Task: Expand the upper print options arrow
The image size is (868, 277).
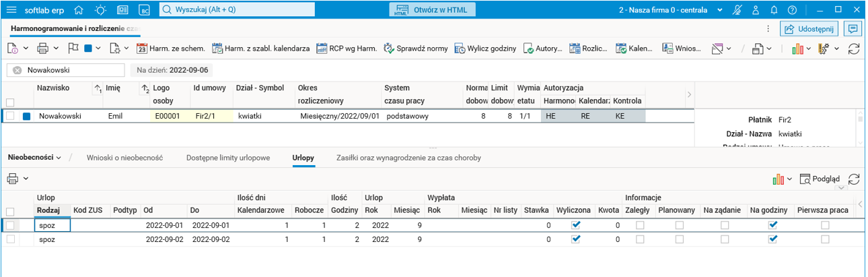Action: [55, 49]
